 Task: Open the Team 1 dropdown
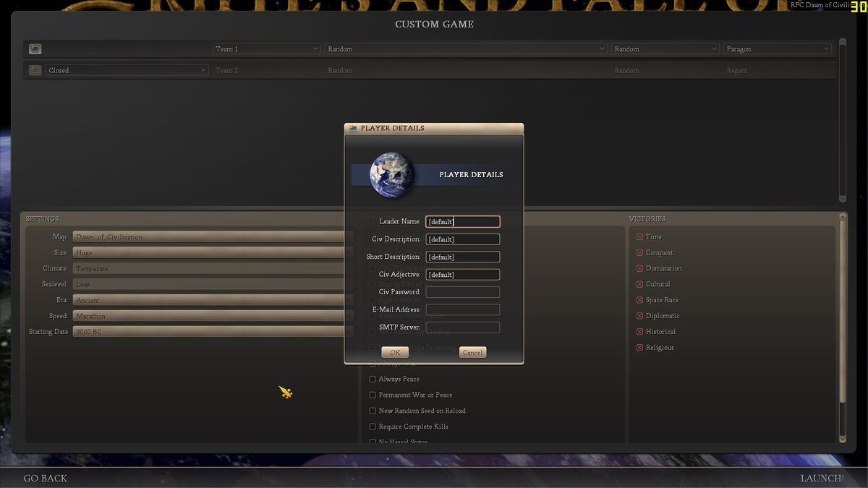coord(266,49)
